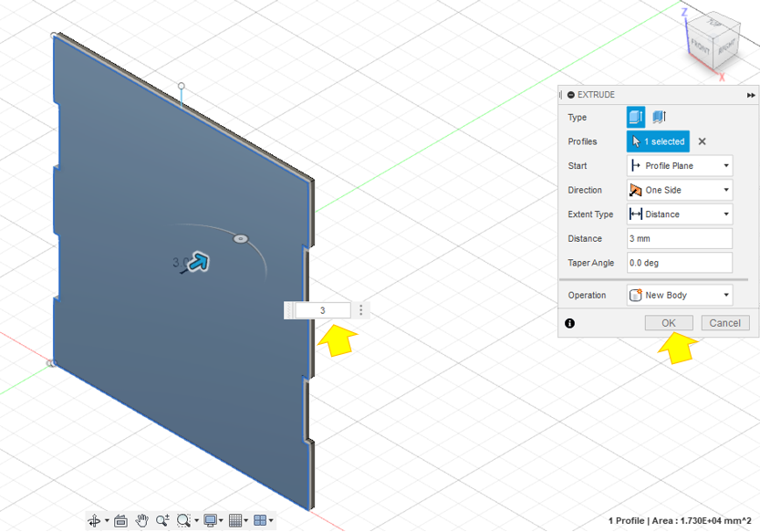
Task: Click the Taper Angle '0.0 deg' field
Action: point(680,263)
